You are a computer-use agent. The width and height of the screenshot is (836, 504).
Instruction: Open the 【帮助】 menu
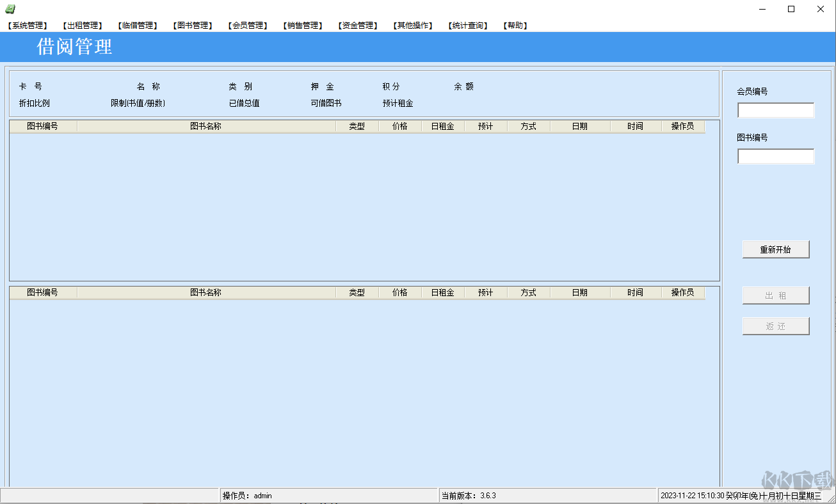(x=514, y=26)
